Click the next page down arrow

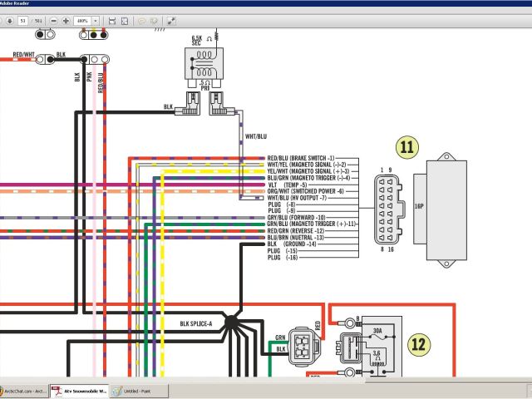[9, 19]
